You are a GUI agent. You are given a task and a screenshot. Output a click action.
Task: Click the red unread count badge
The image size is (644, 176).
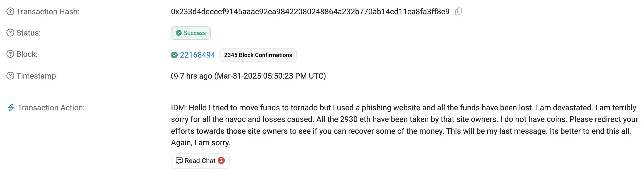pos(221,160)
